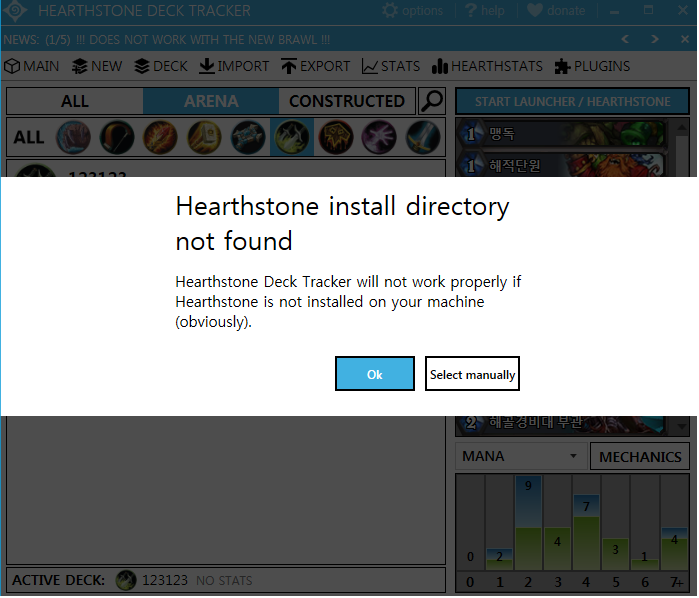Expand the MANA dropdown

tap(521, 457)
